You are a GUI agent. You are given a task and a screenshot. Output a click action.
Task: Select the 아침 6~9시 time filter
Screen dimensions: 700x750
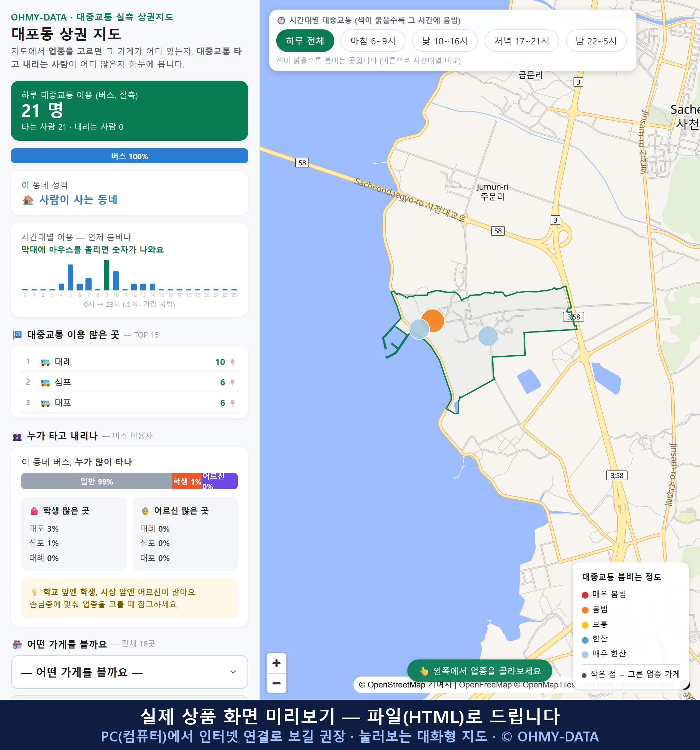[x=373, y=41]
